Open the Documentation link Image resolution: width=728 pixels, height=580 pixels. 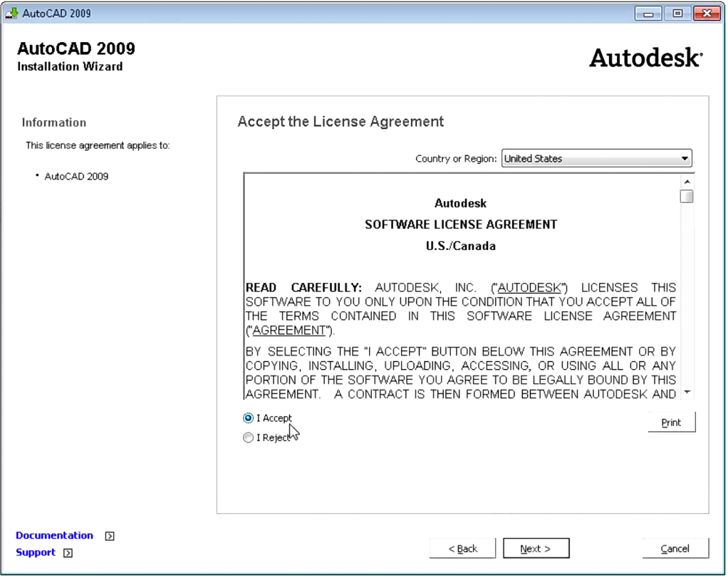pyautogui.click(x=54, y=535)
